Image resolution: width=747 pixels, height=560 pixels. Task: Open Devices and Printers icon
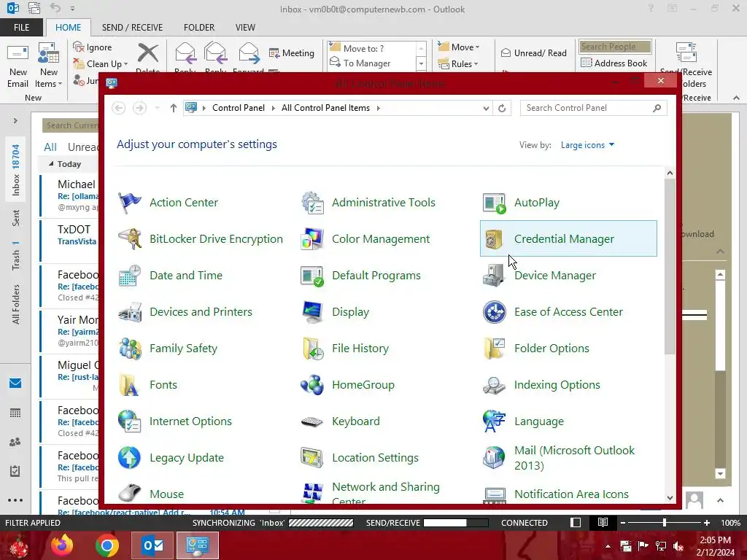tap(130, 312)
